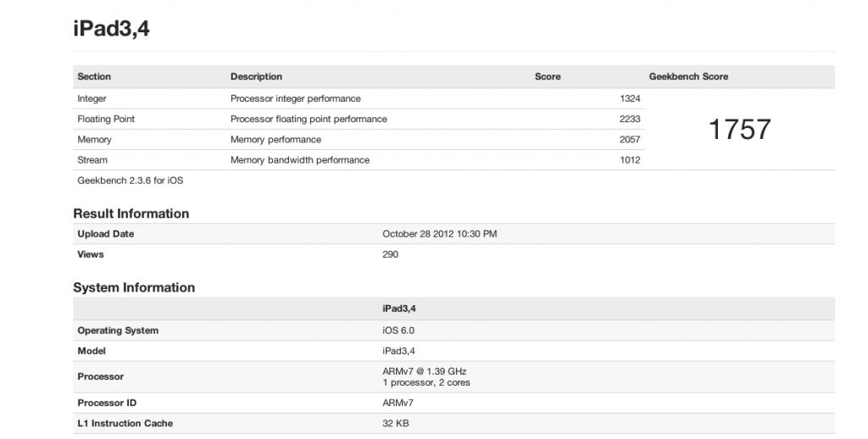Click '1 processor, 2 cores' text
Screen dimensions: 868x439
(x=426, y=382)
